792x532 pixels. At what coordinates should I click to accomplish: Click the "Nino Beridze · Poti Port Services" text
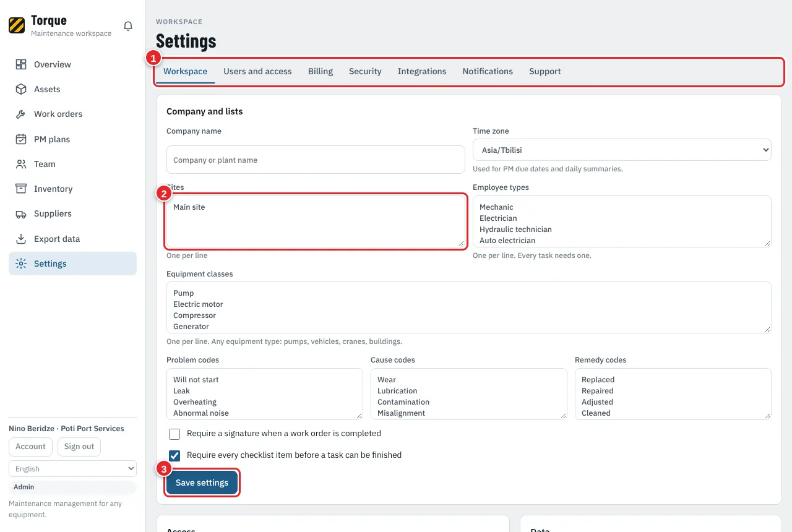tap(66, 429)
